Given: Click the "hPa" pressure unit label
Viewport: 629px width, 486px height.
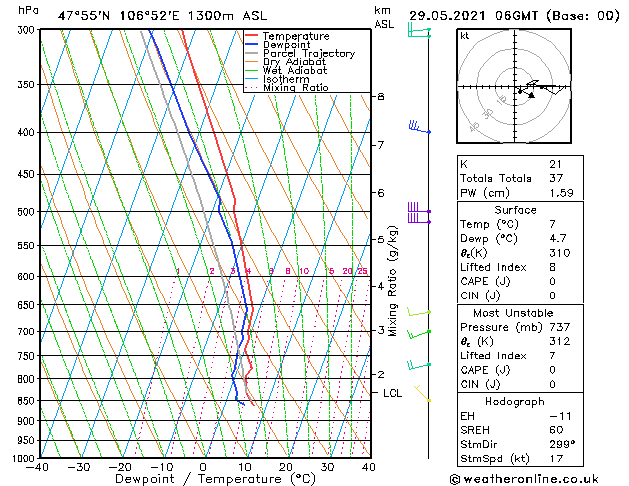Looking at the screenshot, I should [x=28, y=10].
